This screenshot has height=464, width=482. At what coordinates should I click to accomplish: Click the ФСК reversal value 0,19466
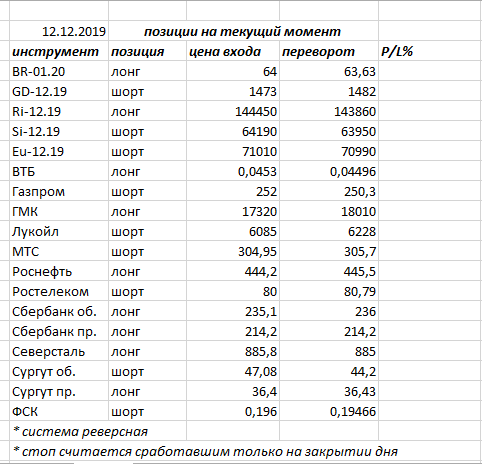329,411
